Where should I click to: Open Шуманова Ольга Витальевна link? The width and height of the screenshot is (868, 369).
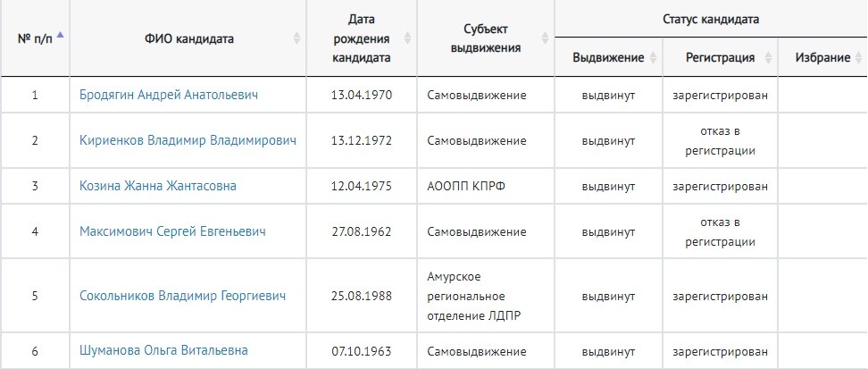coord(163,351)
